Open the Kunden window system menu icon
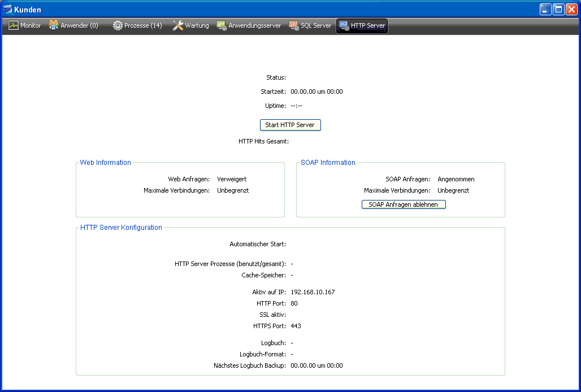Viewport: 581px width, 392px height. tap(7, 10)
